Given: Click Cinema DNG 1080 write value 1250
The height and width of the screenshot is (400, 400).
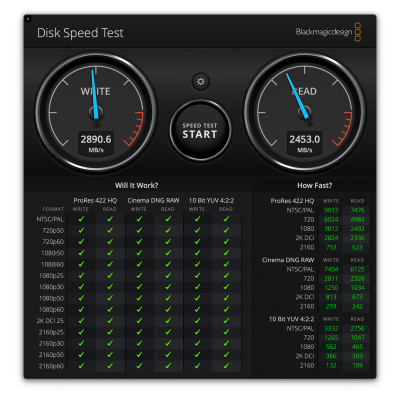Looking at the screenshot, I should coord(331,288).
